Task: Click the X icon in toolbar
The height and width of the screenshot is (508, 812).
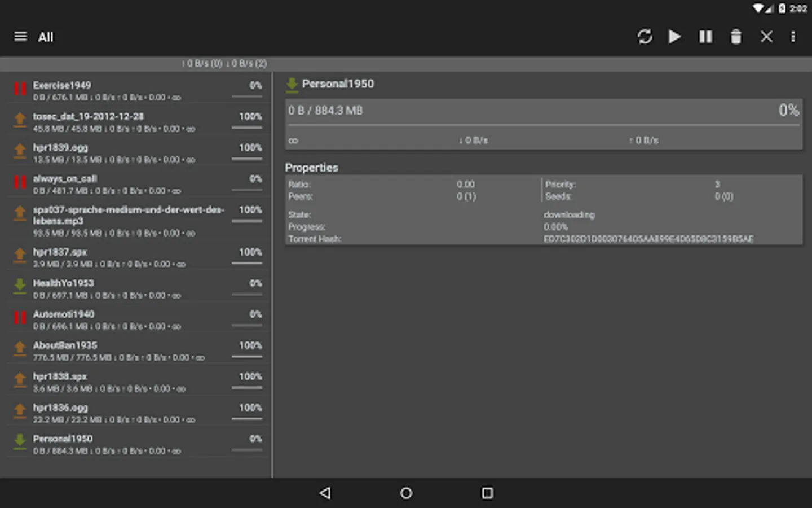Action: pyautogui.click(x=766, y=37)
